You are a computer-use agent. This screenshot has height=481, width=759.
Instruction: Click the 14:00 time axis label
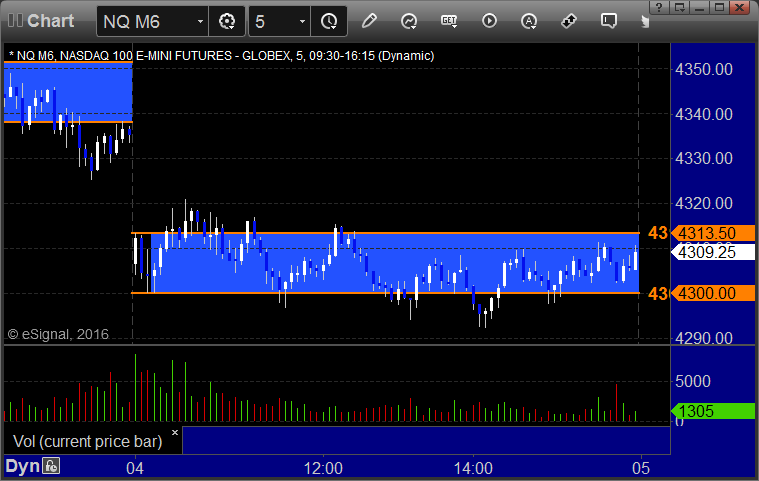pos(473,468)
